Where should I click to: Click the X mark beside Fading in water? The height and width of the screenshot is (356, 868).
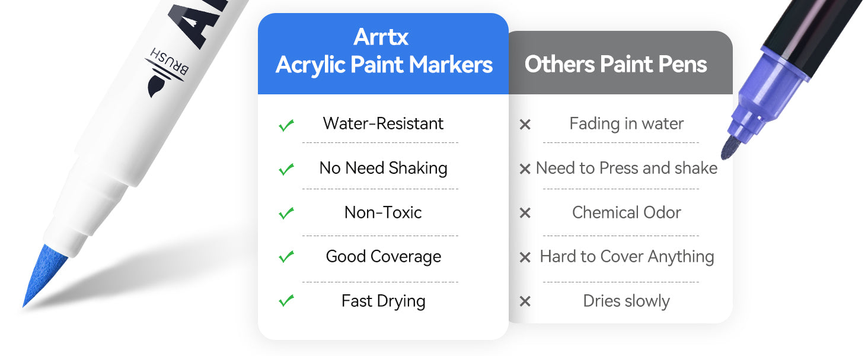[525, 125]
